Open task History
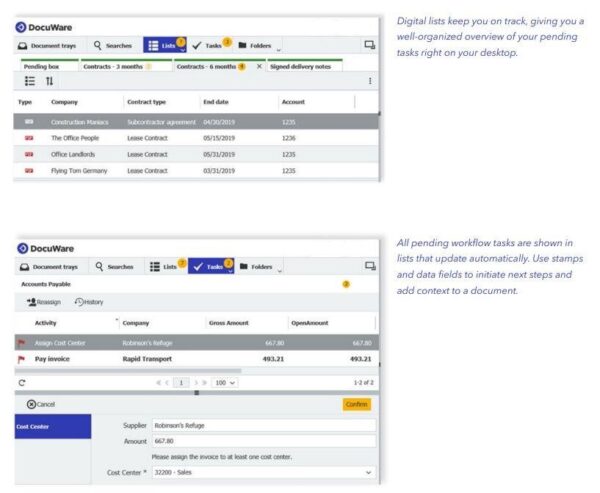This screenshot has width=600, height=493. (x=89, y=302)
